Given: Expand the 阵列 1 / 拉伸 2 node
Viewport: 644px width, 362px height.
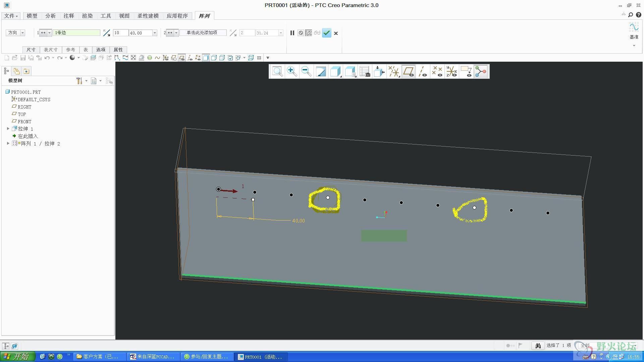Looking at the screenshot, I should tap(8, 143).
